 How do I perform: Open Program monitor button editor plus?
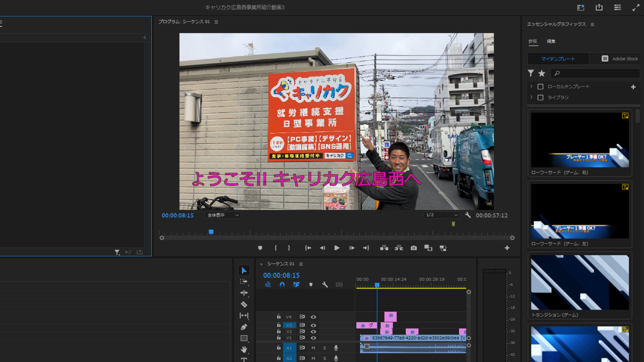pos(507,248)
